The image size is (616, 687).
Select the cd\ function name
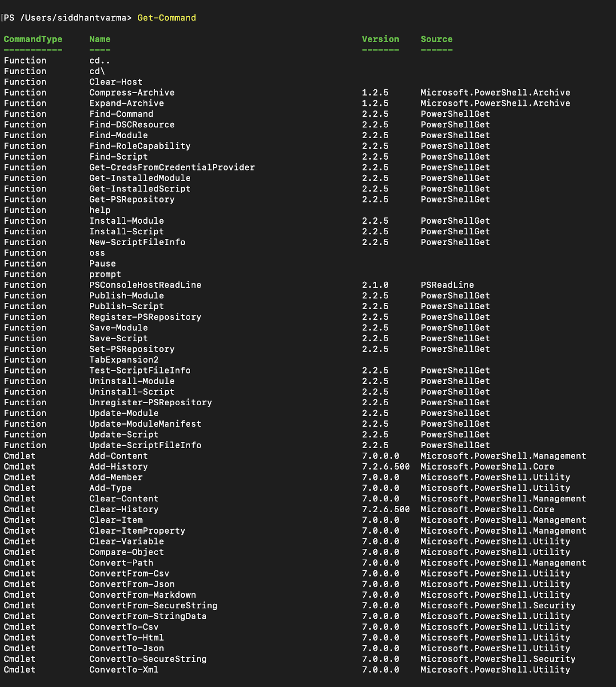click(x=97, y=71)
